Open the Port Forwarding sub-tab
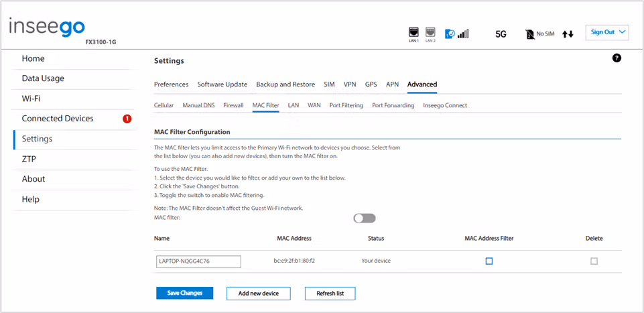644x313 pixels. 393,106
